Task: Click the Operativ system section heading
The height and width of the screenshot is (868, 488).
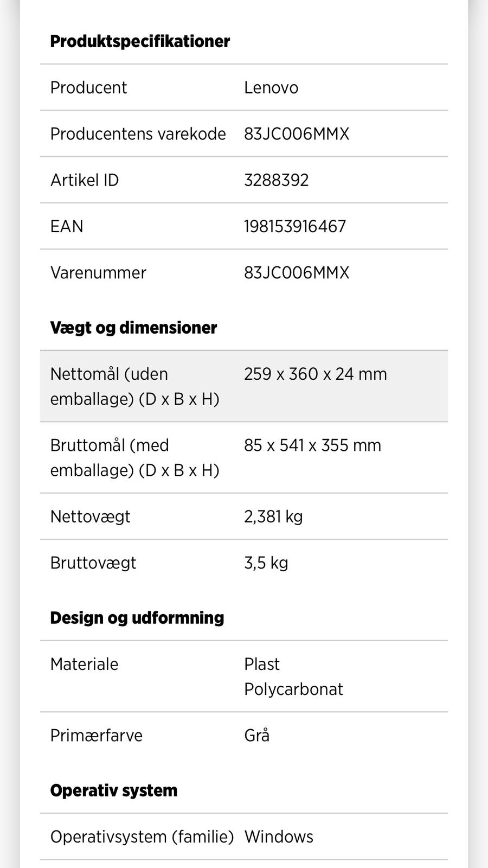Action: click(113, 790)
